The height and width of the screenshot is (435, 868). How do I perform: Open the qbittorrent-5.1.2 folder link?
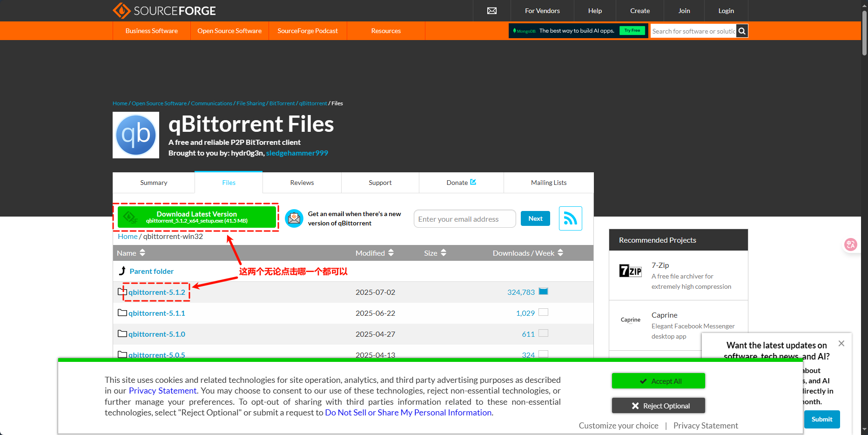coord(157,292)
